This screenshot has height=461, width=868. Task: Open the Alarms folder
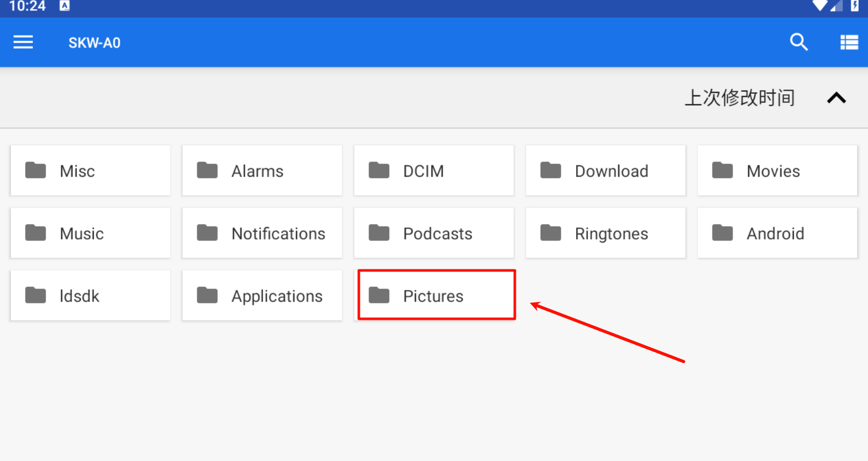[x=262, y=170]
